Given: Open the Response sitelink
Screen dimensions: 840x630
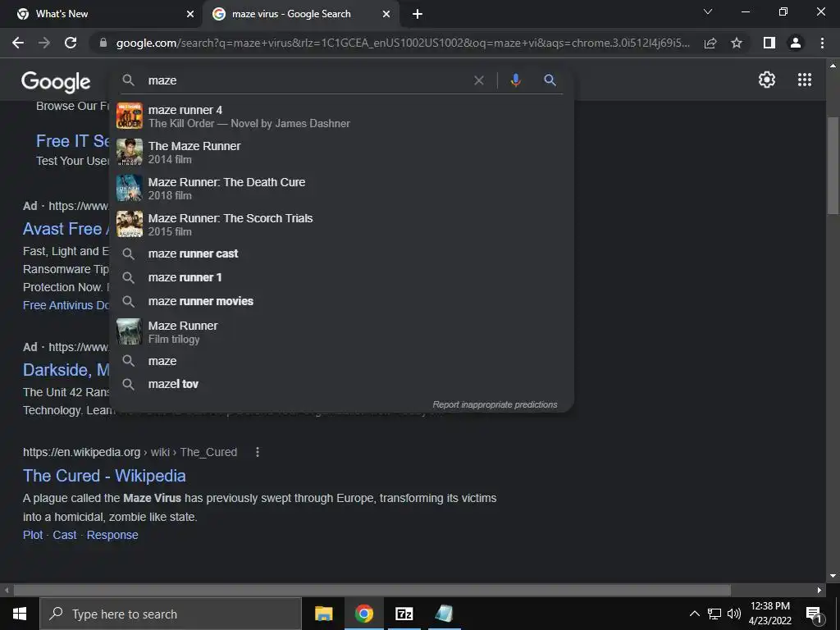Looking at the screenshot, I should click(112, 535).
